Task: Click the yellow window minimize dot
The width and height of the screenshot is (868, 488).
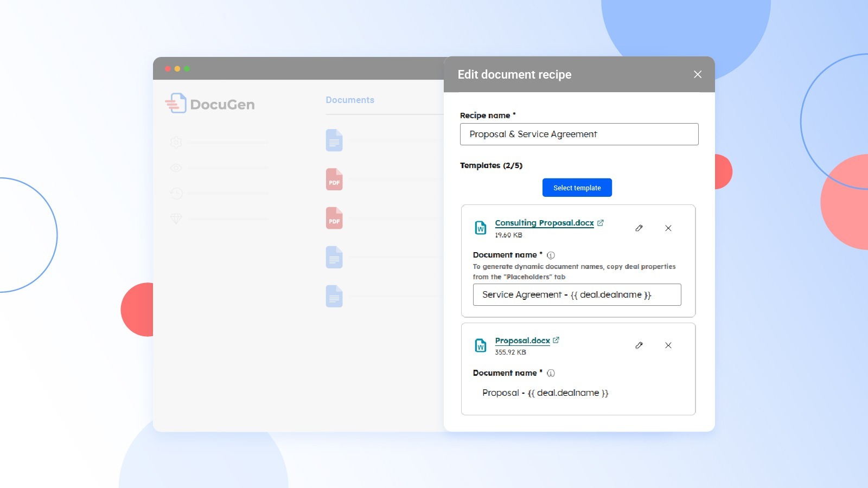Action: 177,69
